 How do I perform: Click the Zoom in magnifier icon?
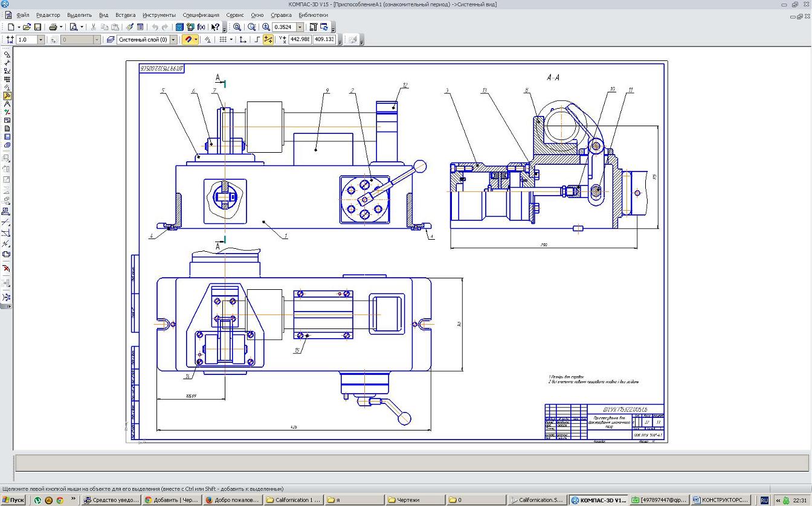pos(266,27)
